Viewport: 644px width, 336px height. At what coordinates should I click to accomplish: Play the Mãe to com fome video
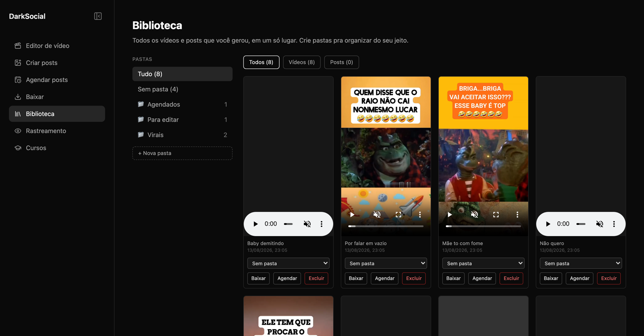[x=450, y=215]
